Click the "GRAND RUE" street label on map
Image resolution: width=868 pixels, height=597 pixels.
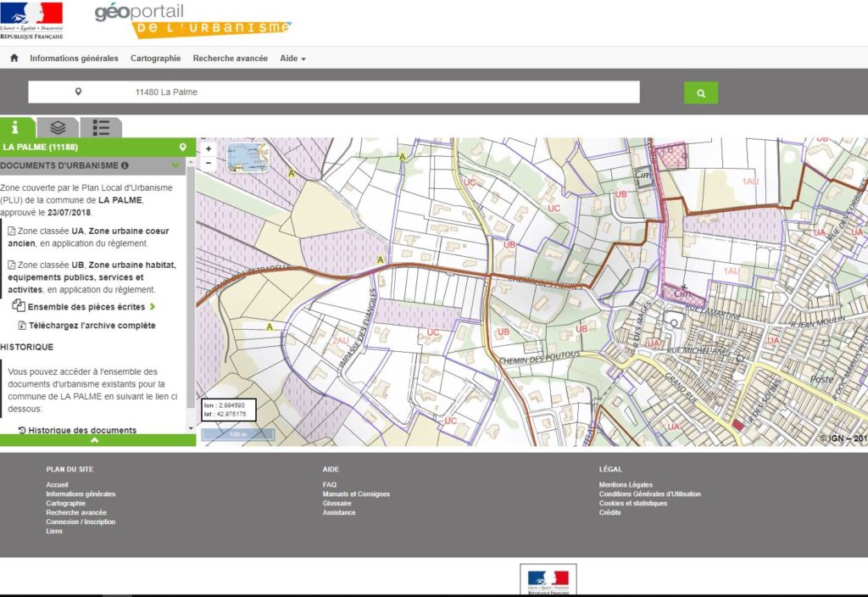pos(681,388)
